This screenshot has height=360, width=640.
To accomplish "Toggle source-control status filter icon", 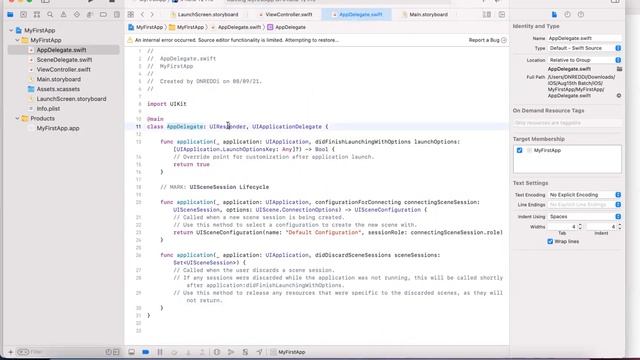I will [x=116, y=352].
